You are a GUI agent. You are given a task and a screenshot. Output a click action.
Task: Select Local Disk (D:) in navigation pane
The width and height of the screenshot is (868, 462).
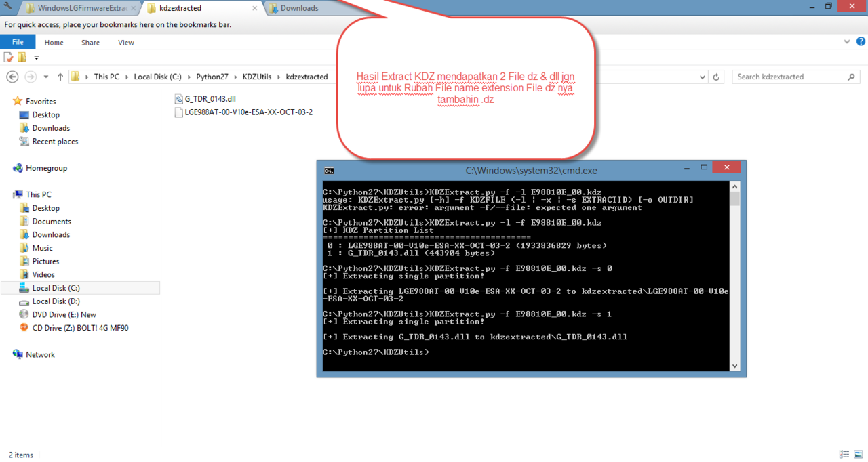click(56, 301)
